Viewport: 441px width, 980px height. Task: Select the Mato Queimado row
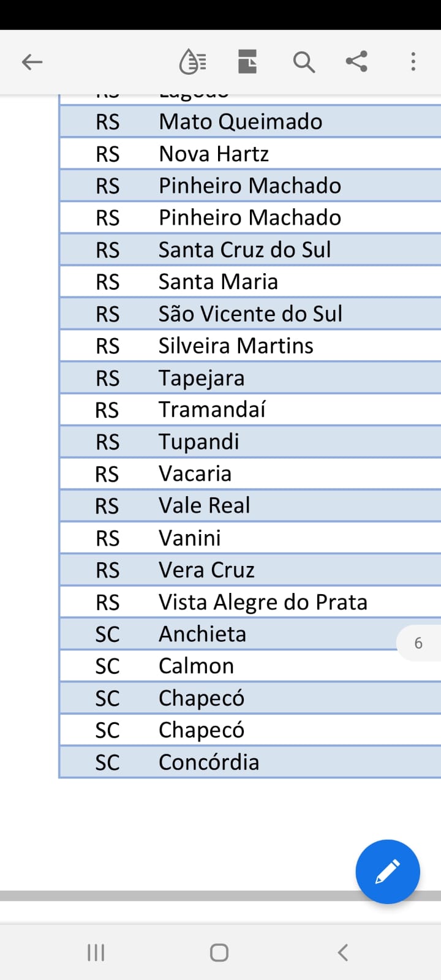251,122
